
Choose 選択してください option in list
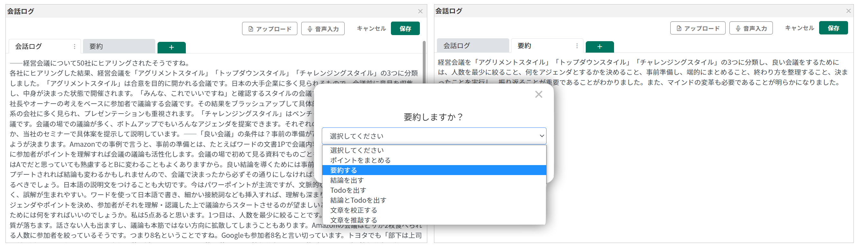434,151
